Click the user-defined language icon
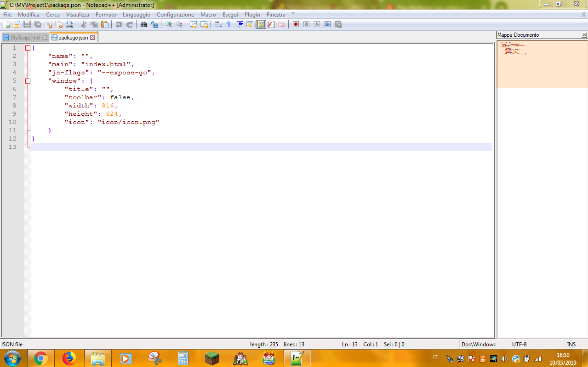The image size is (588, 367). [250, 24]
